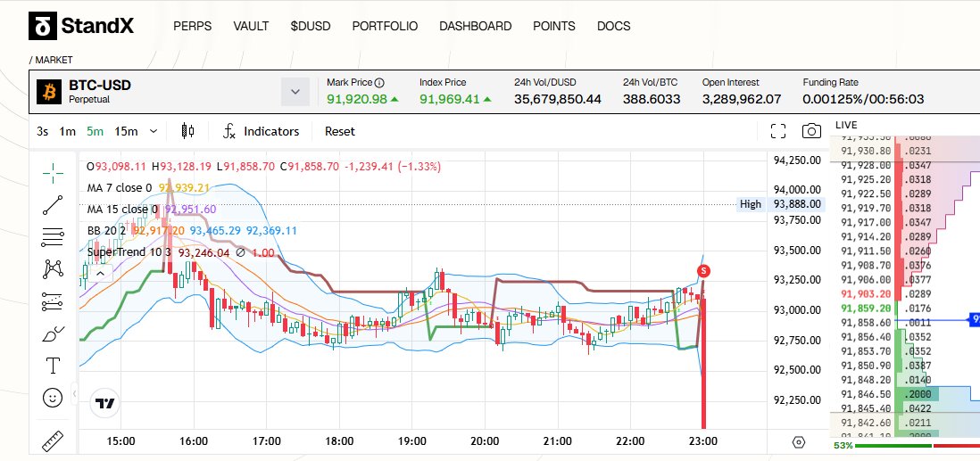Change the candlestick chart type
The width and height of the screenshot is (980, 461).
coord(187,131)
